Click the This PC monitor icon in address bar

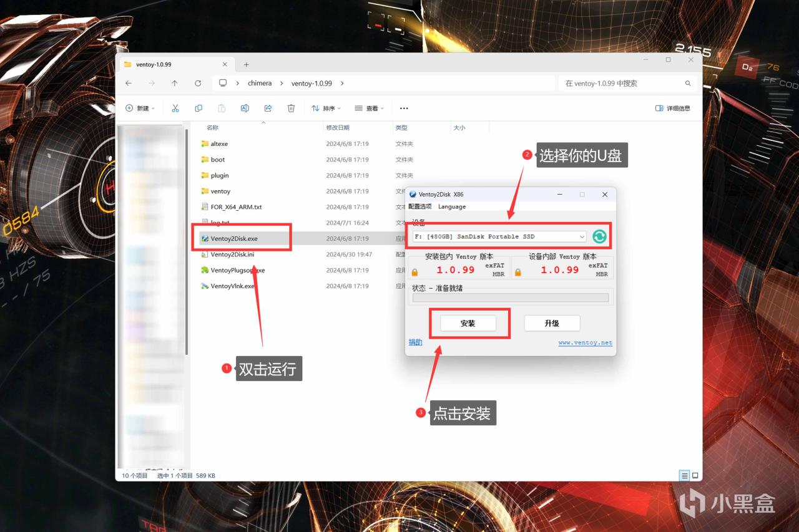coord(223,83)
